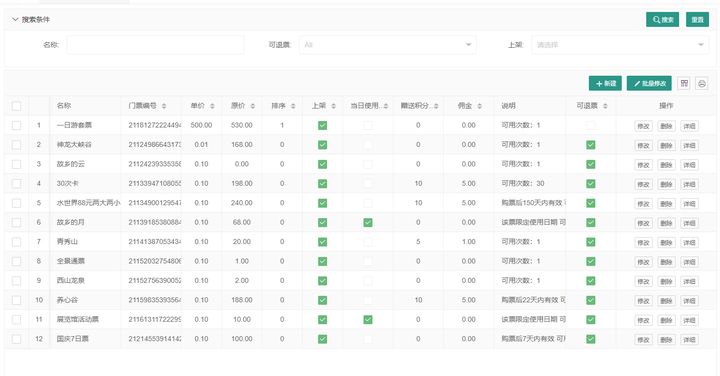720x376 pixels.
Task: Click the 1.00 commission cell for 青秀山
Action: pyautogui.click(x=468, y=242)
